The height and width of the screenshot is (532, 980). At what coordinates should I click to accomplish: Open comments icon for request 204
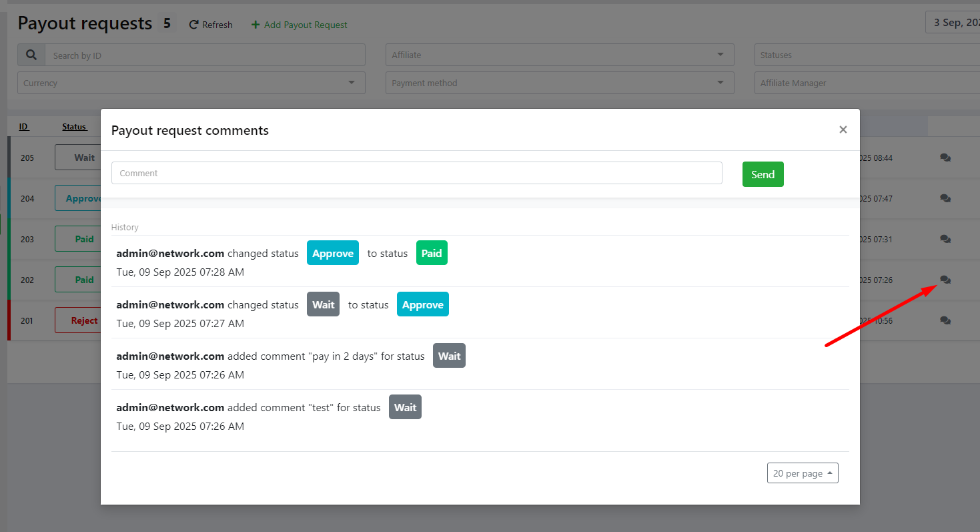coord(945,198)
